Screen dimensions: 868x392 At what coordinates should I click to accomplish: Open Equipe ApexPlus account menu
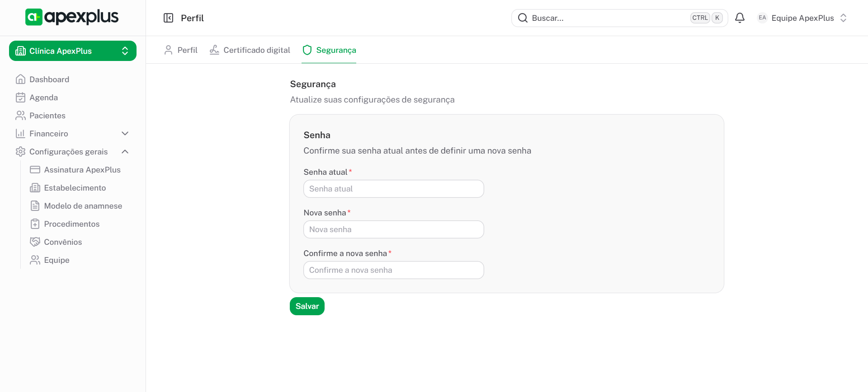pos(802,18)
